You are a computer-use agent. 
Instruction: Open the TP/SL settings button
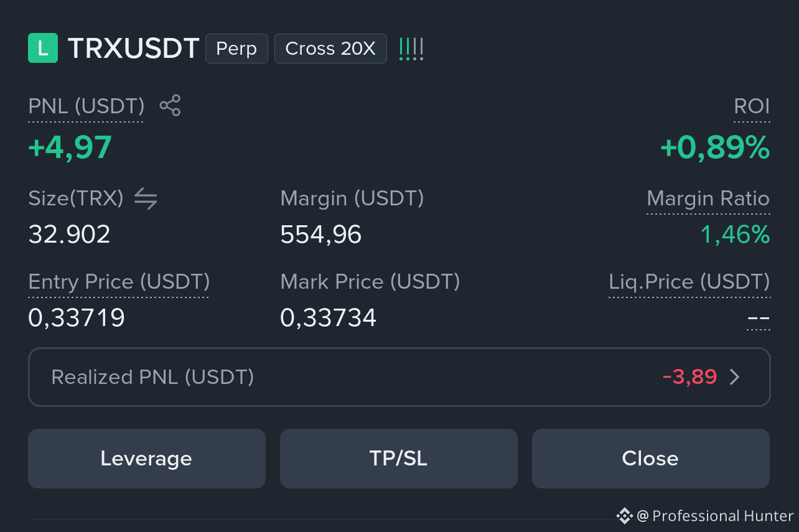[x=399, y=459]
